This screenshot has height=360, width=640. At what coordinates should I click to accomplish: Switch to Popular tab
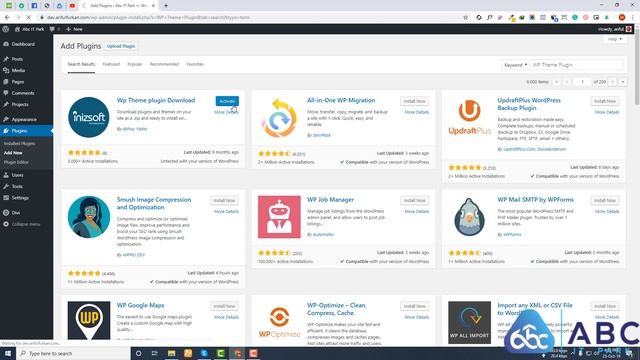click(x=135, y=64)
